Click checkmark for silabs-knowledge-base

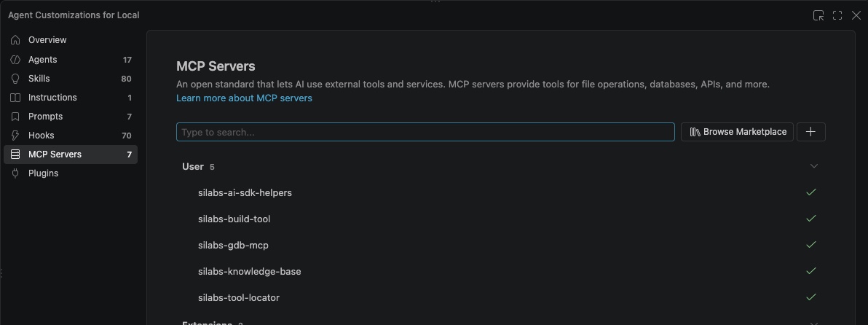click(811, 271)
